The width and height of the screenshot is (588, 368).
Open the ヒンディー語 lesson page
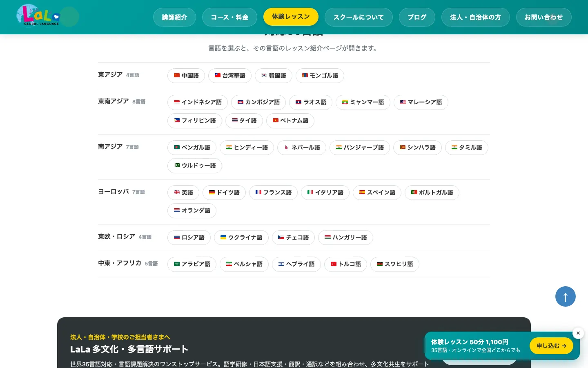pos(247,148)
